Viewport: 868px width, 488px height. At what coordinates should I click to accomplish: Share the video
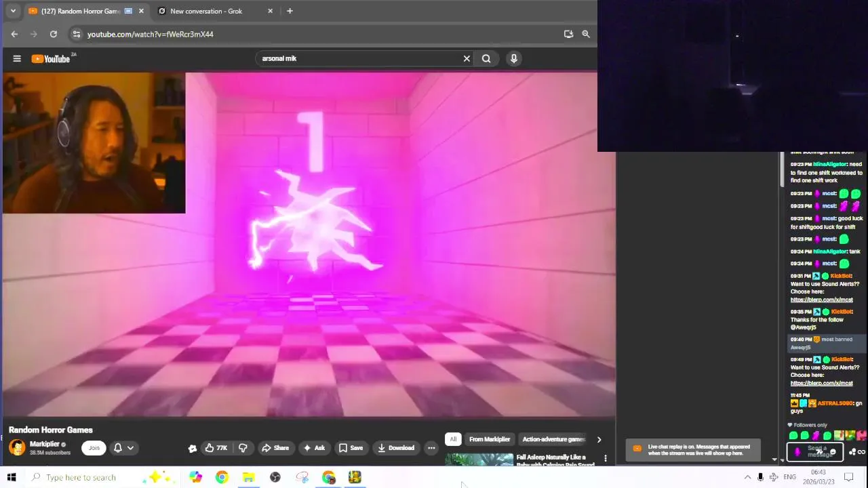tap(275, 448)
